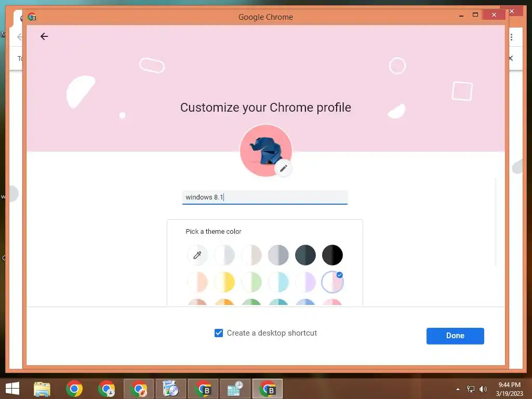This screenshot has height=399, width=532.
Task: Close the Google Chrome profile window
Action: (494, 15)
